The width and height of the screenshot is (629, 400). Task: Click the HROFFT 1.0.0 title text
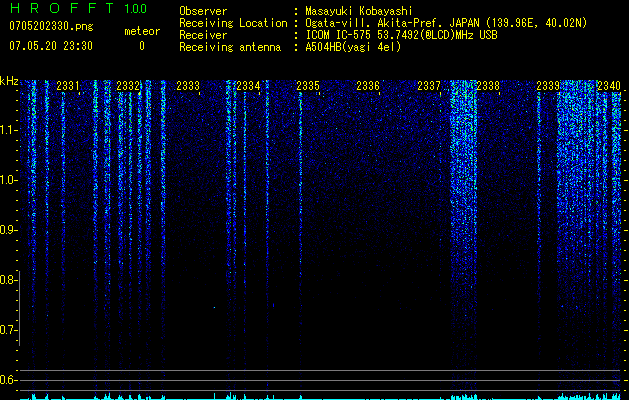[x=78, y=8]
